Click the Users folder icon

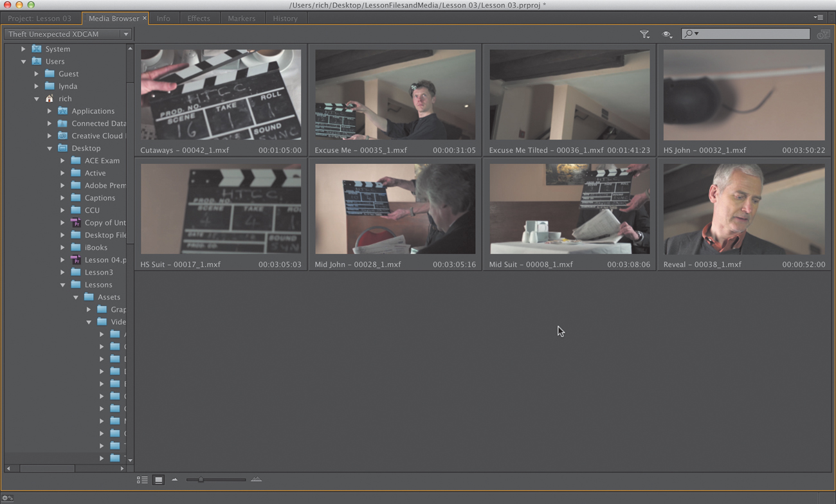[37, 61]
